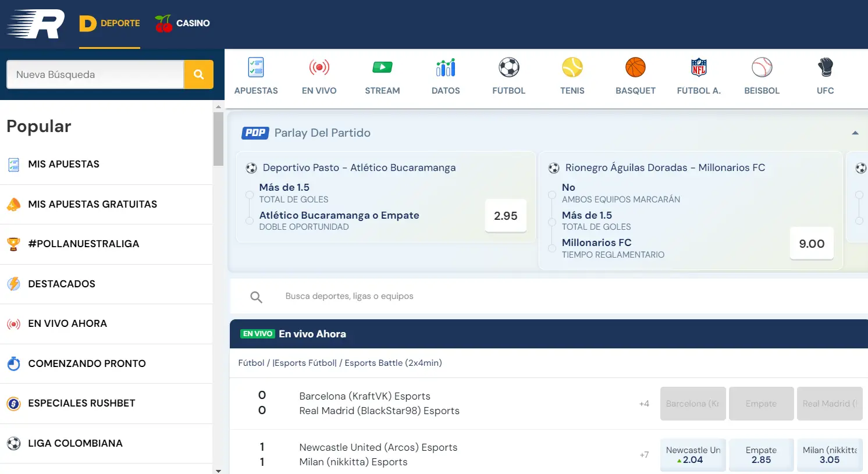868x474 pixels.
Task: Click the Nueva Búsqueda search field
Action: click(x=95, y=74)
